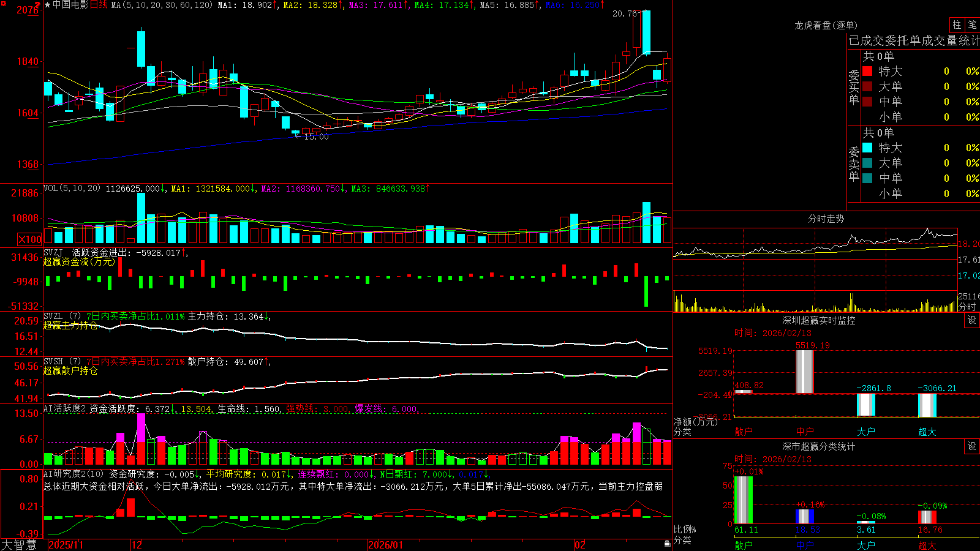The image size is (980, 551).
Task: Click the 深圳超赢实时监控 panel title
Action: pos(819,320)
